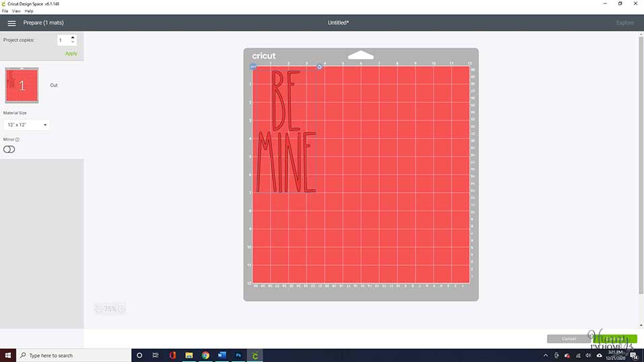Click the Untitled* project title
The height and width of the screenshot is (362, 644).
[x=338, y=23]
